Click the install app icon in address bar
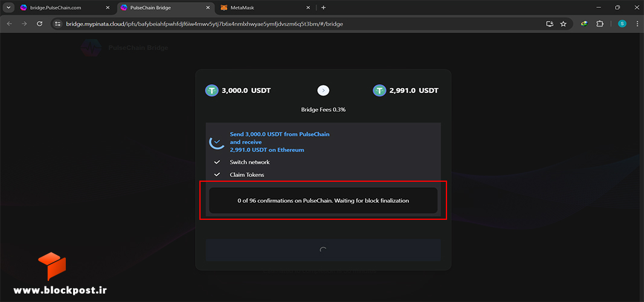 pos(550,24)
